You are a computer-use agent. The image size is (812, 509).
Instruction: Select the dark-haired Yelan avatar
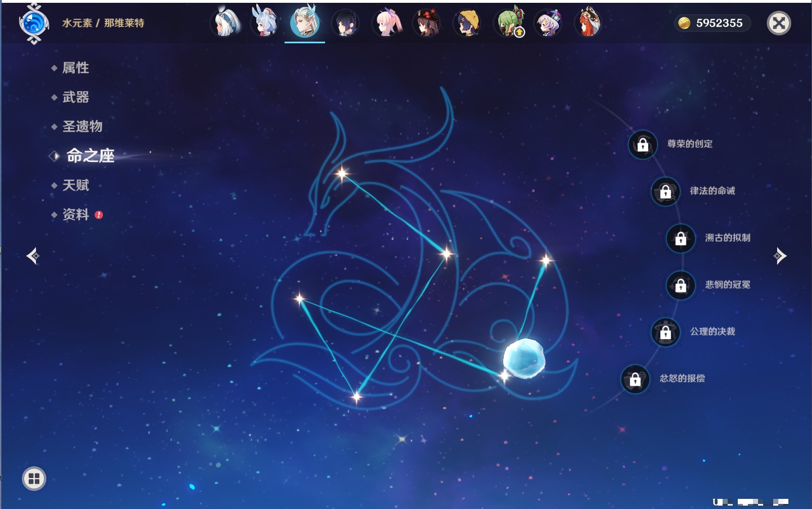click(x=345, y=24)
